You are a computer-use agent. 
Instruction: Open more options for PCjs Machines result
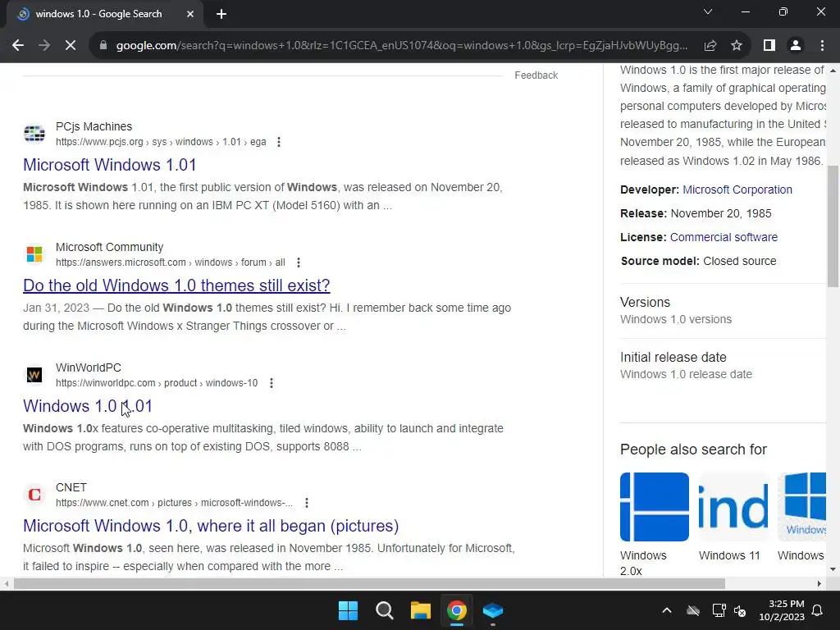(x=279, y=142)
